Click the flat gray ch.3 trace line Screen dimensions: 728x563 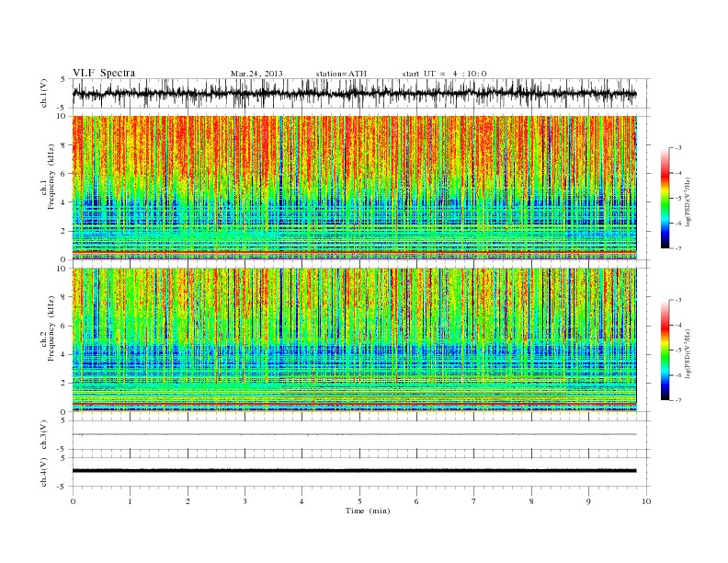[354, 434]
